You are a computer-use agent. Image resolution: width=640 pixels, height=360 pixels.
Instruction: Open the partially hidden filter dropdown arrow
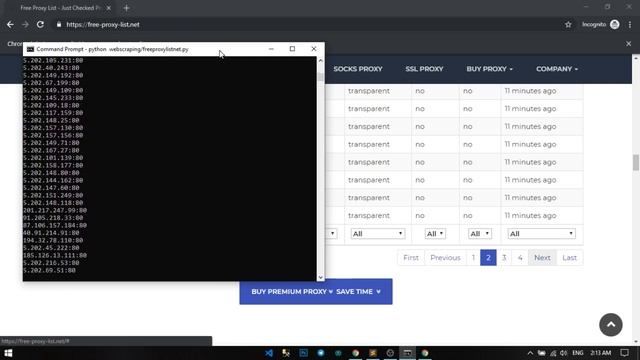332,233
